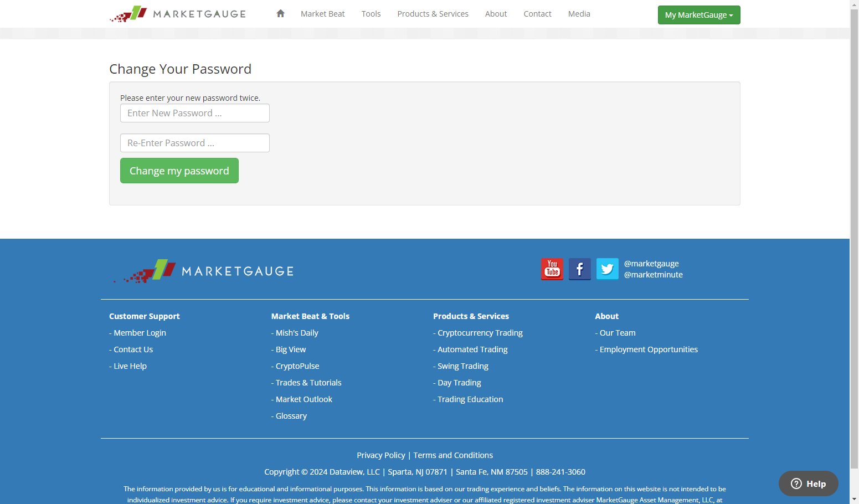Viewport: 859px width, 504px height.
Task: Open the Day Trading link
Action: (x=459, y=383)
